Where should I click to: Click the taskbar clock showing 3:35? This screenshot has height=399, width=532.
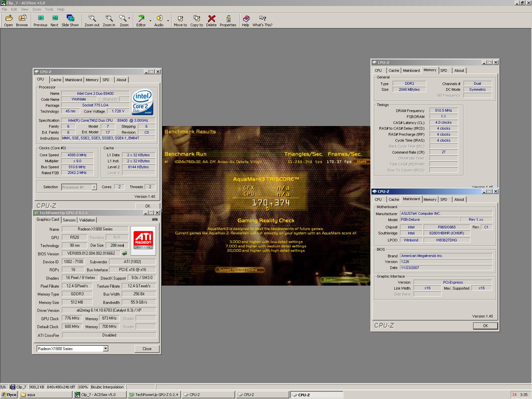(524, 395)
